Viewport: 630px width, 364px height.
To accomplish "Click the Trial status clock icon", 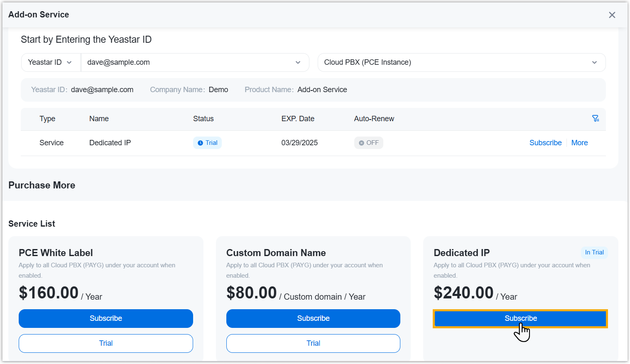I will 200,143.
